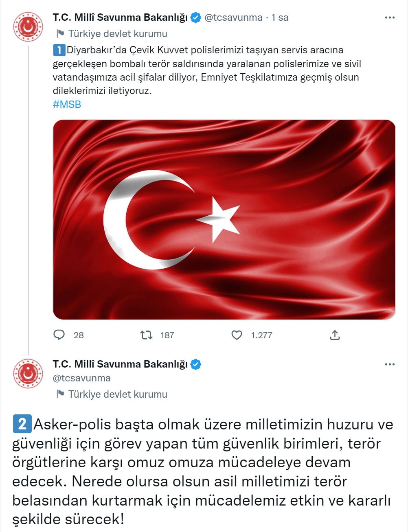
Task: Open first tweet's three-dot more menu
Action: point(390,18)
